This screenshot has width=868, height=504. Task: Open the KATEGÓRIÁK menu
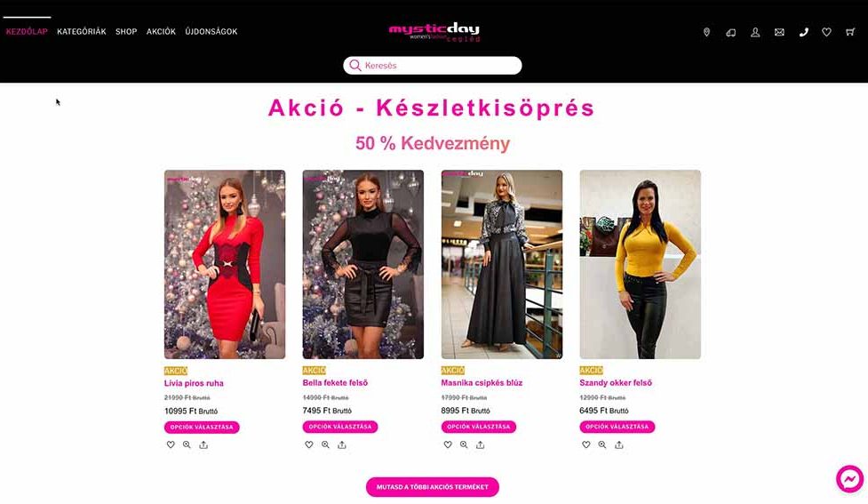[82, 32]
